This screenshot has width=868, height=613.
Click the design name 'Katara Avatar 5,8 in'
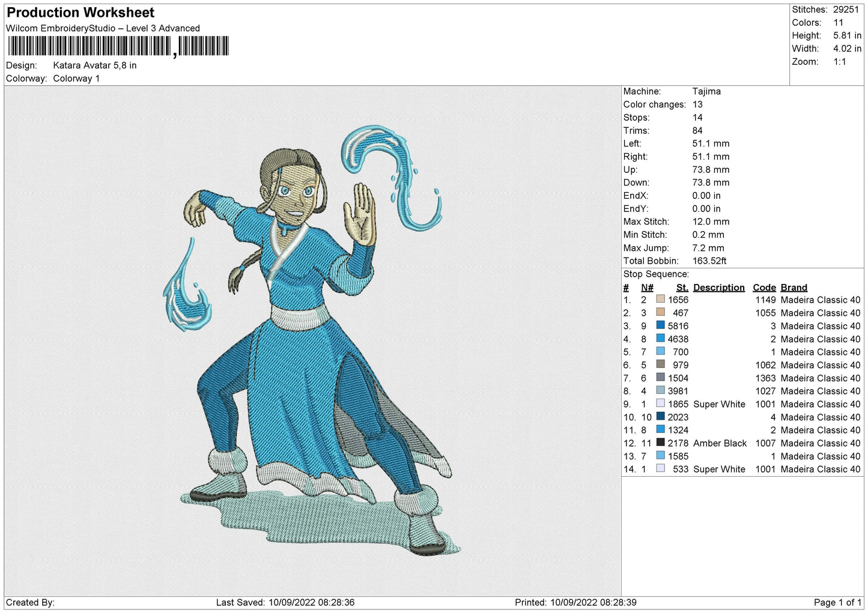[95, 65]
